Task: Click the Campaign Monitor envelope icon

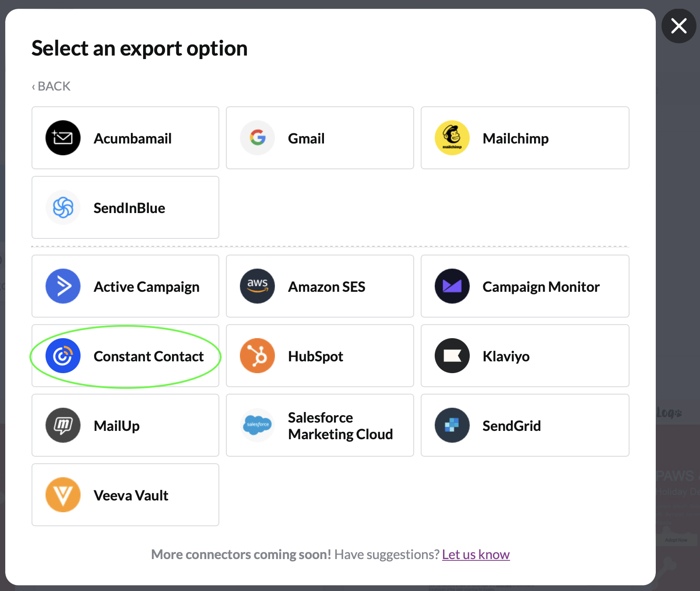Action: (x=452, y=286)
